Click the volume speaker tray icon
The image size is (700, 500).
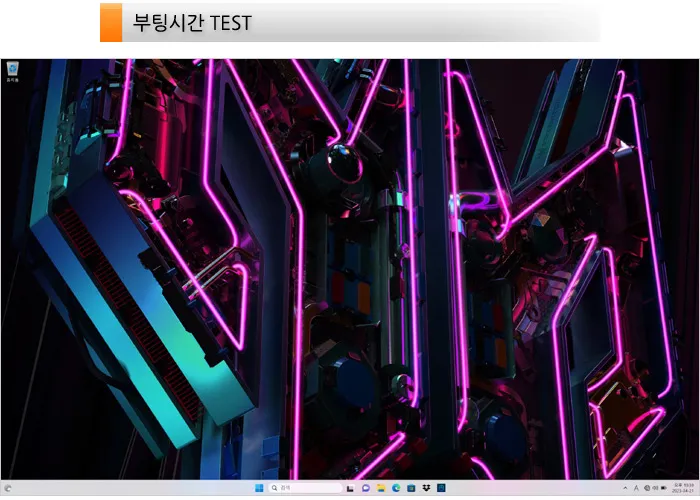[655, 488]
